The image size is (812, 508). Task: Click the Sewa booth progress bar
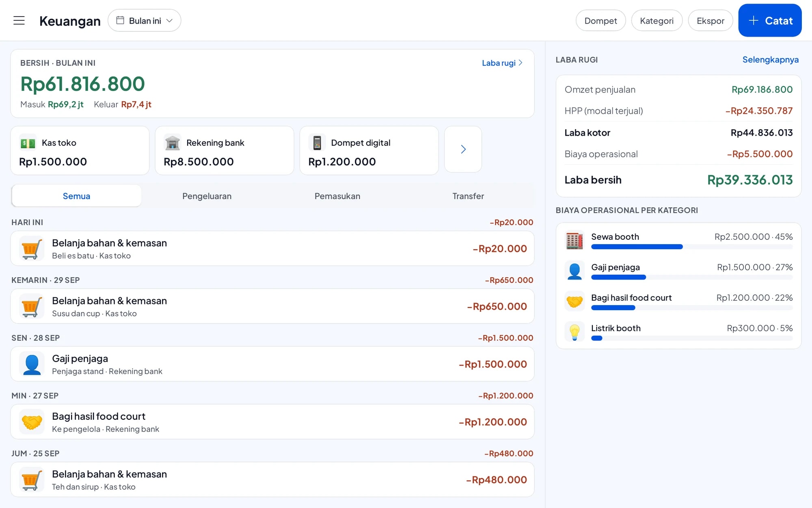(x=692, y=247)
